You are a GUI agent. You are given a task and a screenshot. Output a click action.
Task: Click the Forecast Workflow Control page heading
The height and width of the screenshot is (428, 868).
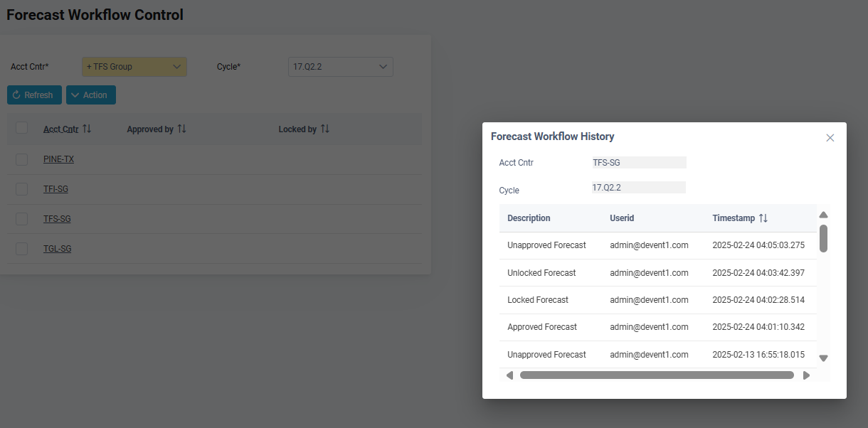(x=95, y=14)
